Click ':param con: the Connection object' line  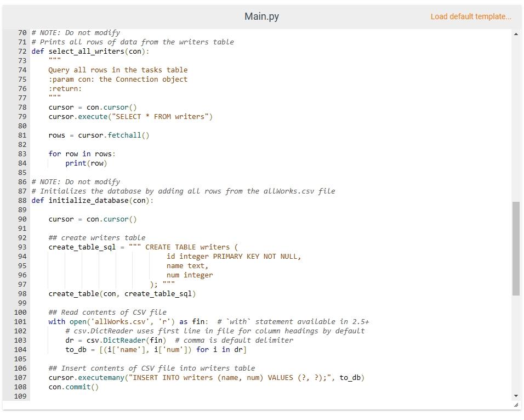(118, 80)
